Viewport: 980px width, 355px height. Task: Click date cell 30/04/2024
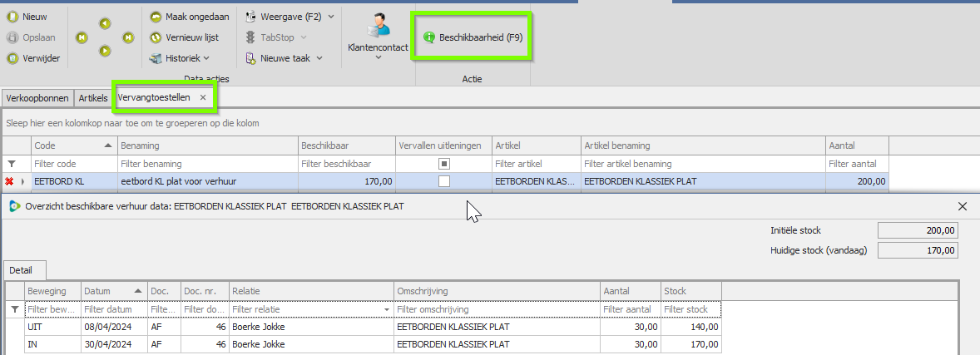point(114,344)
